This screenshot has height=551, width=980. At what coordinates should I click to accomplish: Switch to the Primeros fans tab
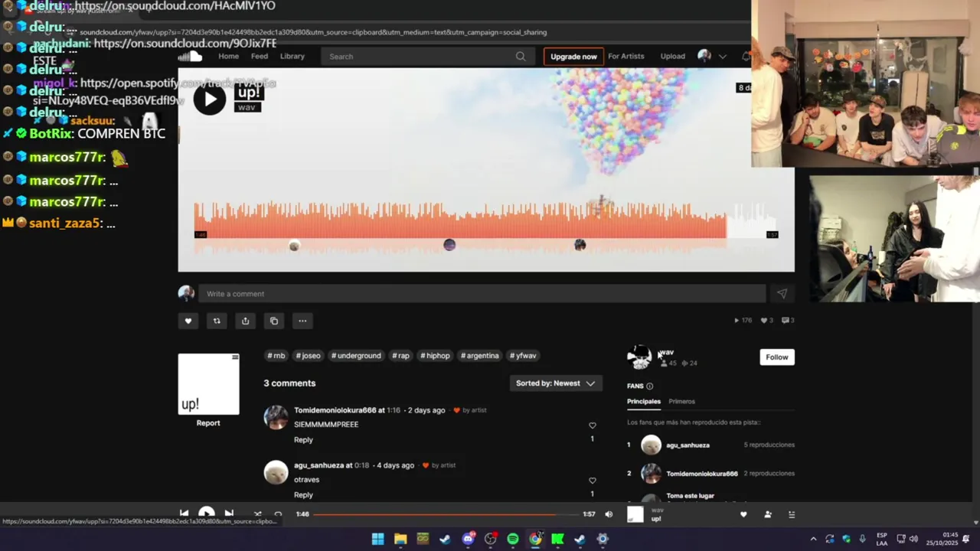681,401
